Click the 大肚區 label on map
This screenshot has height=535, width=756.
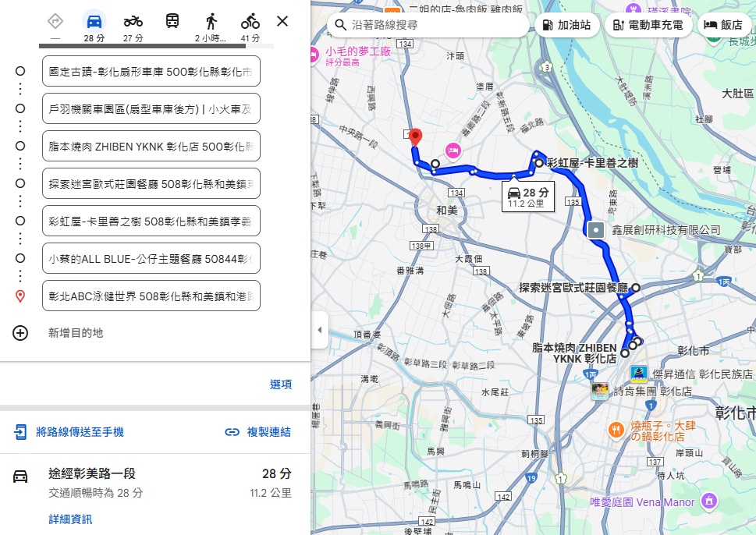tap(738, 94)
